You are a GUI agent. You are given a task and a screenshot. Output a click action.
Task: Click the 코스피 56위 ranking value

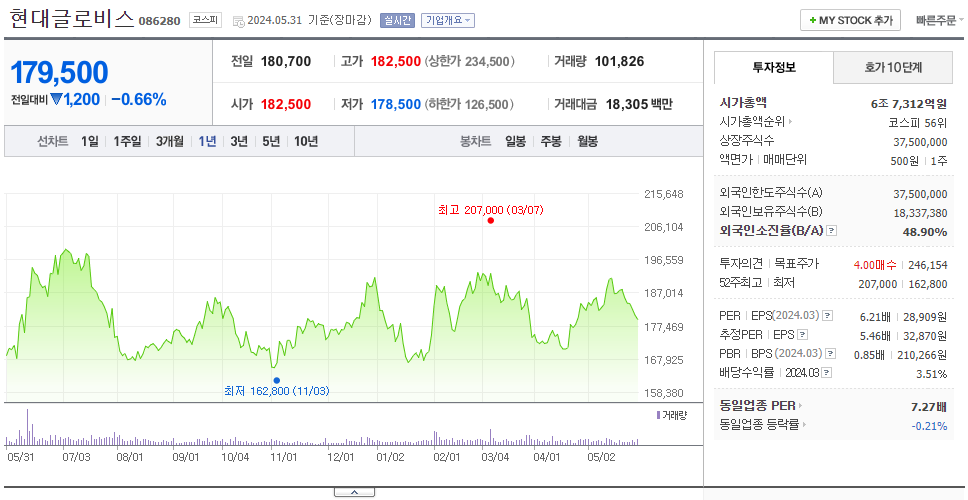tap(917, 122)
